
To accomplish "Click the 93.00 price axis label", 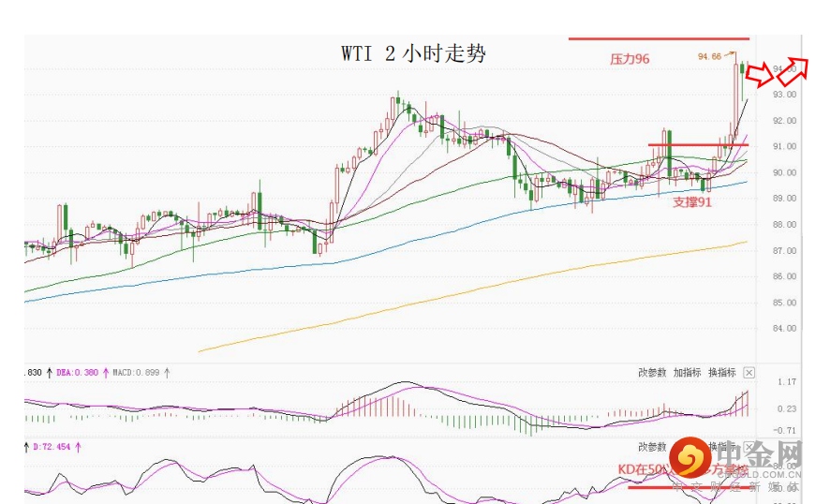I will pyautogui.click(x=784, y=95).
